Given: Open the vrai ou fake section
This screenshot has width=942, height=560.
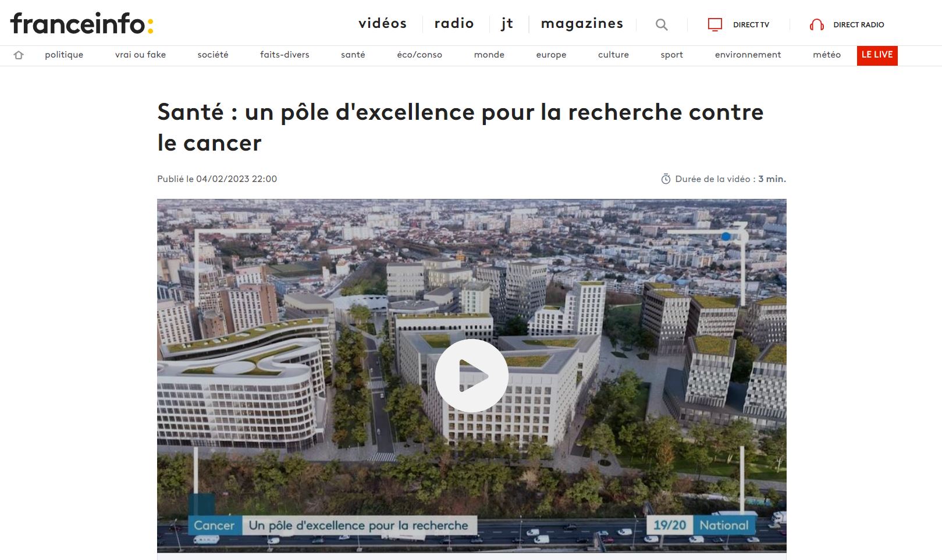Looking at the screenshot, I should click(140, 55).
